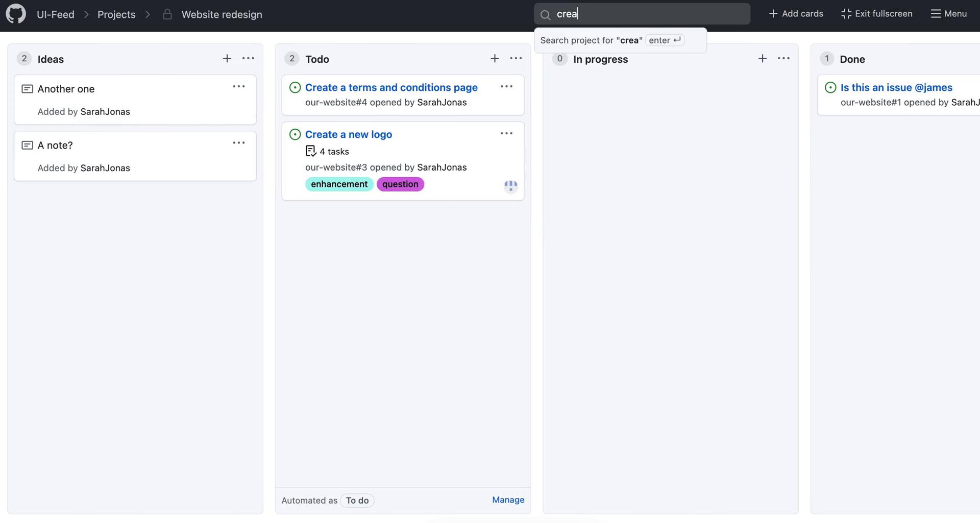This screenshot has width=980, height=523.
Task: Open options for Create a new logo card
Action: click(506, 134)
